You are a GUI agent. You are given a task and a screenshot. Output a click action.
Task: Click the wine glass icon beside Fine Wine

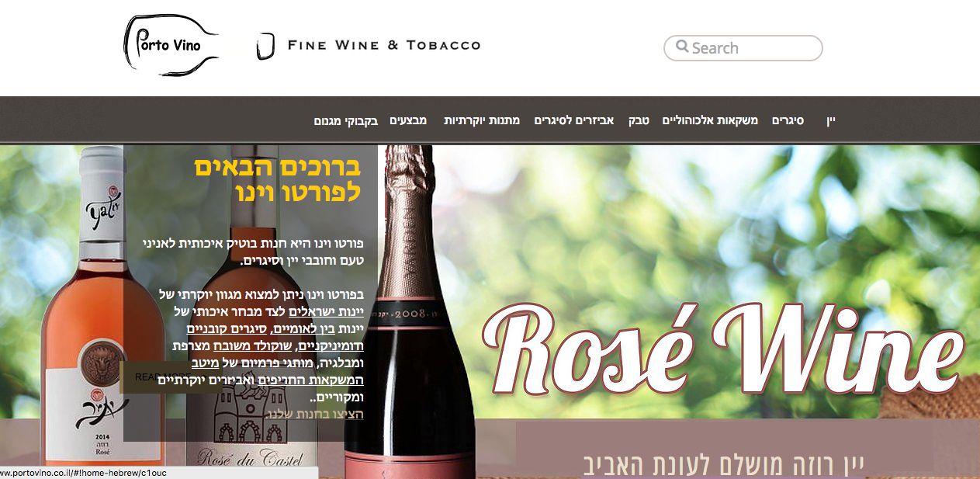pos(265,46)
